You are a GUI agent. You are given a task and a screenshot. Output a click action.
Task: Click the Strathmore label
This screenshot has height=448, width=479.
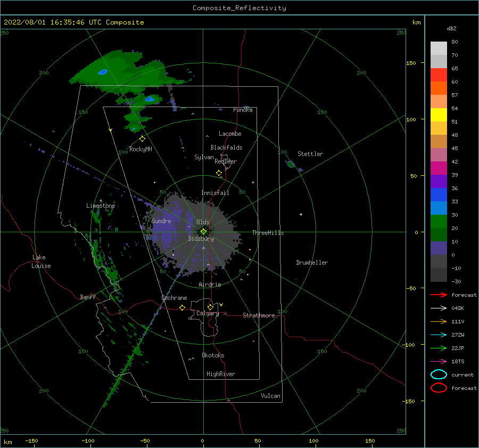259,315
